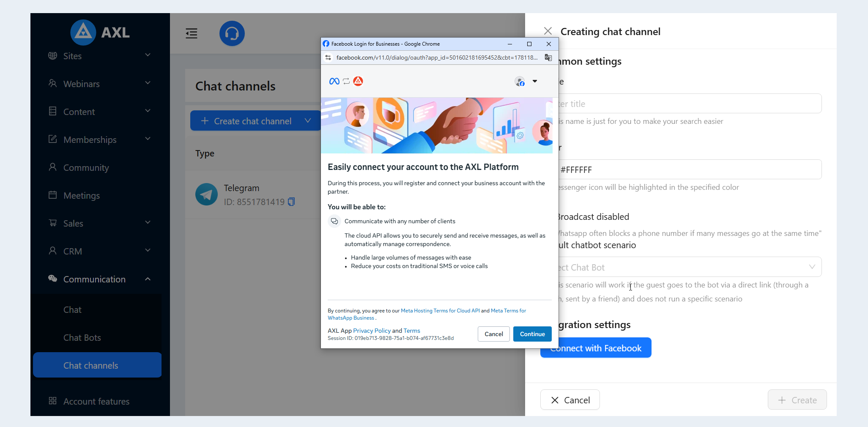This screenshot has width=868, height=427.
Task: Click the handshake banner image in dialog
Action: point(437,126)
